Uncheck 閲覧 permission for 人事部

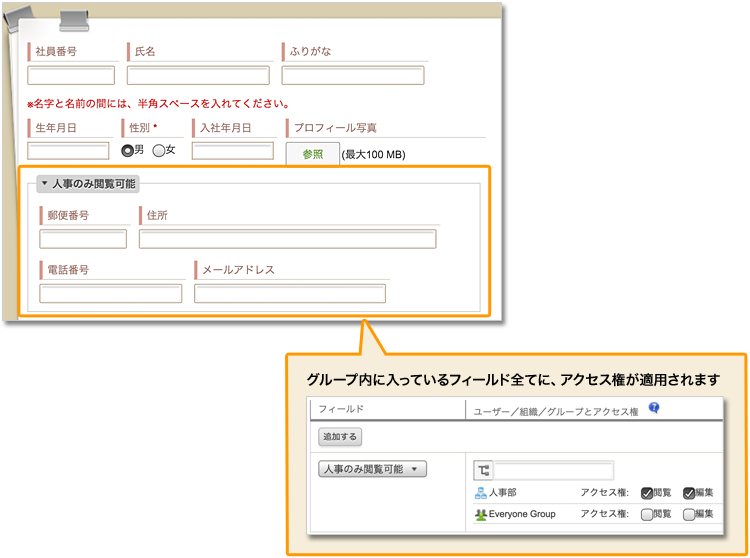click(647, 492)
